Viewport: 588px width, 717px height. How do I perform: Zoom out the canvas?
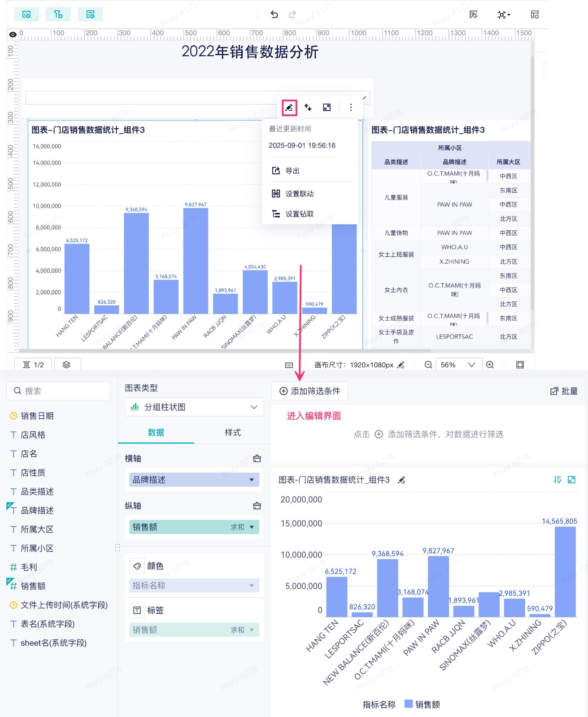point(428,365)
